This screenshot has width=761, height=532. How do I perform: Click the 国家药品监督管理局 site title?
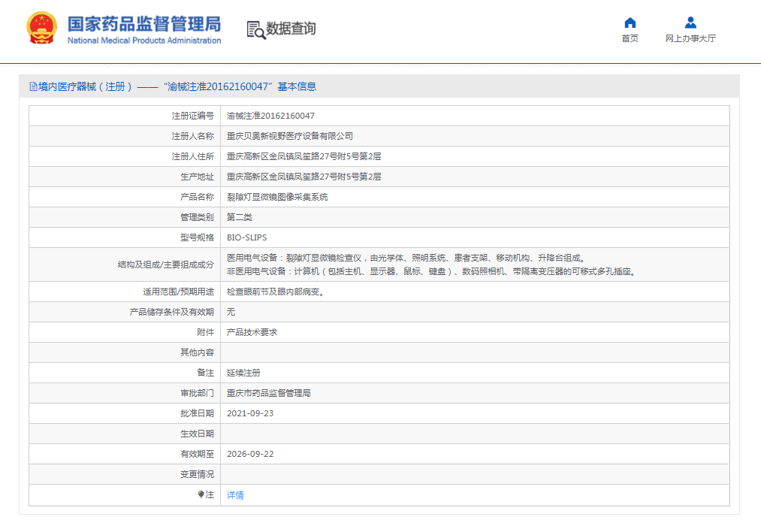point(143,23)
